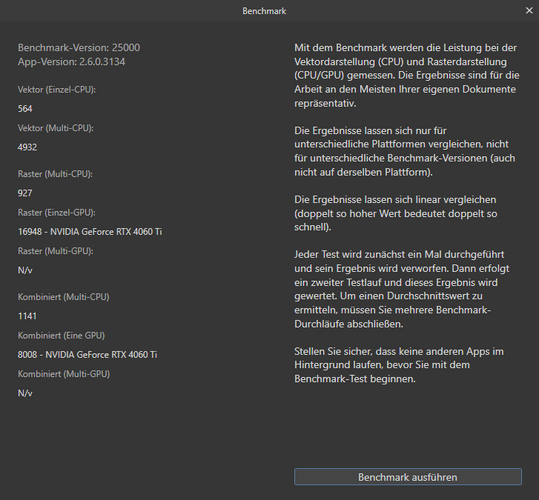Click the Vektor (Einzel-CPU) label
This screenshot has width=539, height=500.
57,90
